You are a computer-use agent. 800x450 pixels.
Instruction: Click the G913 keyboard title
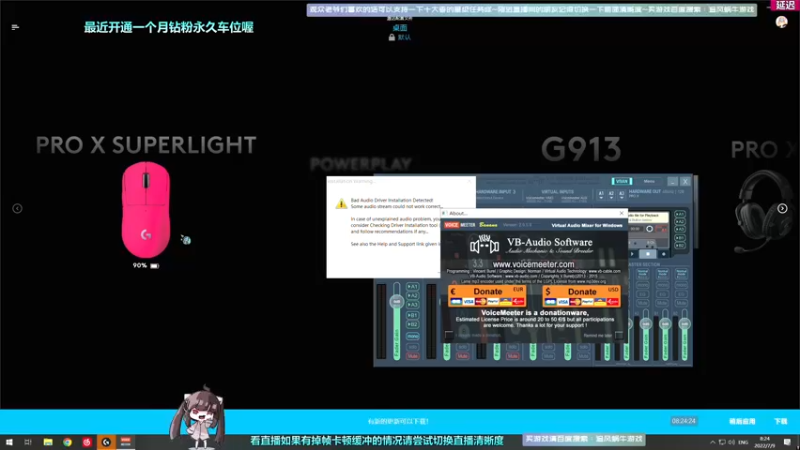581,149
